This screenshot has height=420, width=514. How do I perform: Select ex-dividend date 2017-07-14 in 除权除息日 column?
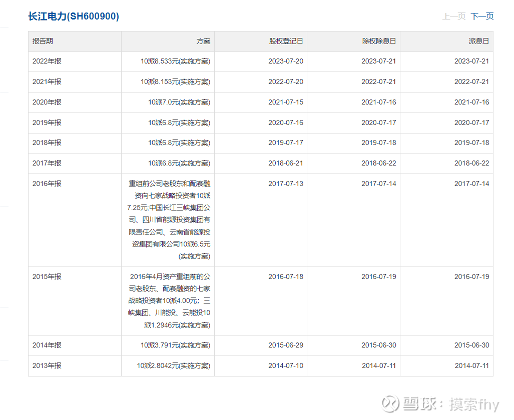pos(379,184)
